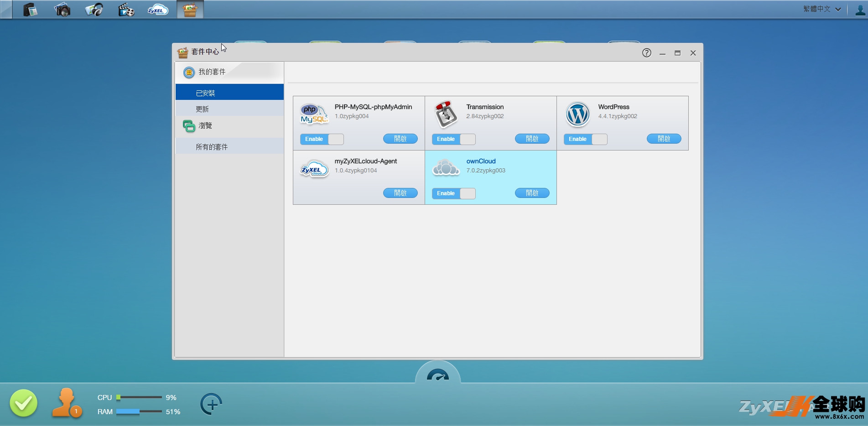Image resolution: width=868 pixels, height=426 pixels.
Task: Expand the dashboard gauge panel at bottom
Action: [438, 375]
